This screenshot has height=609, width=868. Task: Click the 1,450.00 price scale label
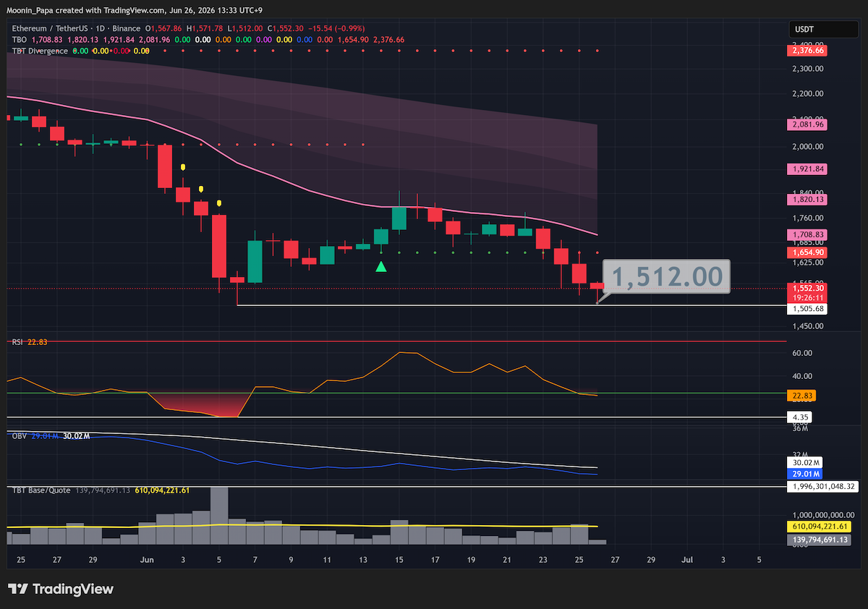(x=808, y=326)
